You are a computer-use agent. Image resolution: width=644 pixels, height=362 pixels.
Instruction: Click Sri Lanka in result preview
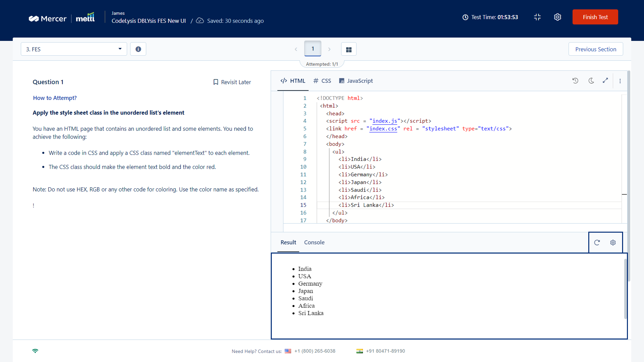click(x=311, y=313)
